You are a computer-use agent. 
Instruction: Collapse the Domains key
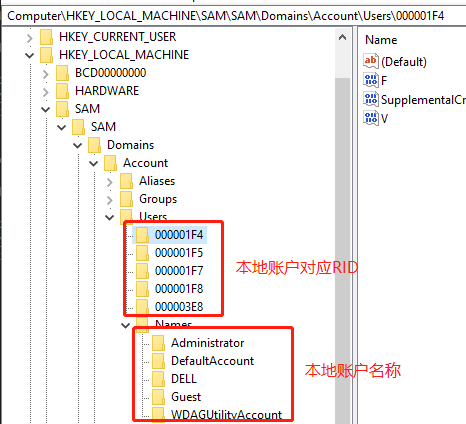coord(78,145)
